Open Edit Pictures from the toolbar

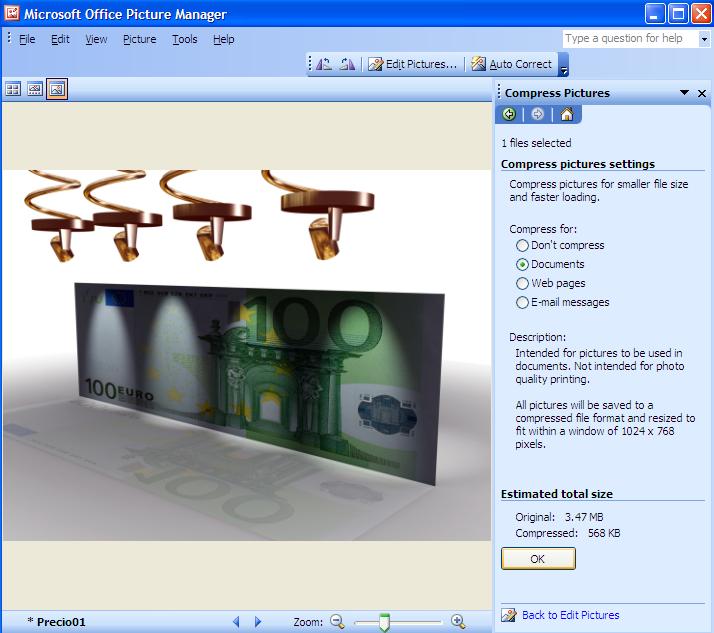coord(413,64)
